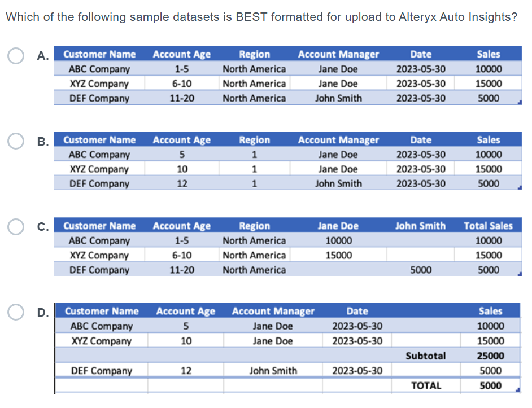Select the TOTAL cell in table D

click(426, 385)
